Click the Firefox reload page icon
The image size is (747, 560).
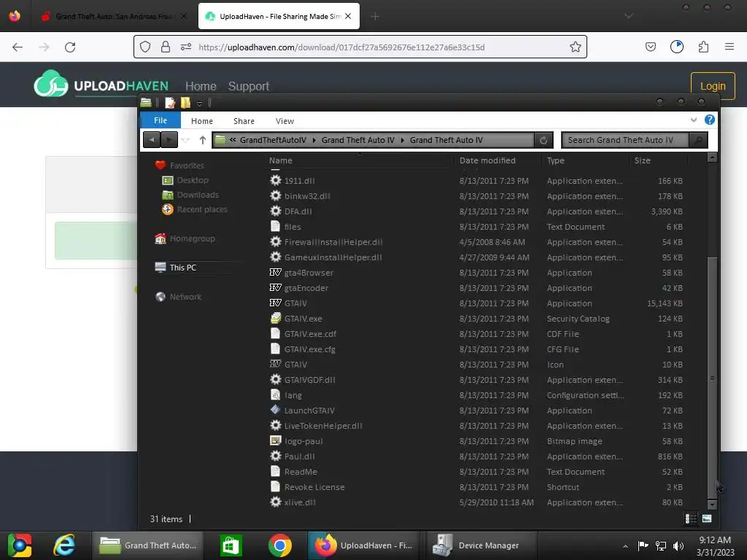70,47
